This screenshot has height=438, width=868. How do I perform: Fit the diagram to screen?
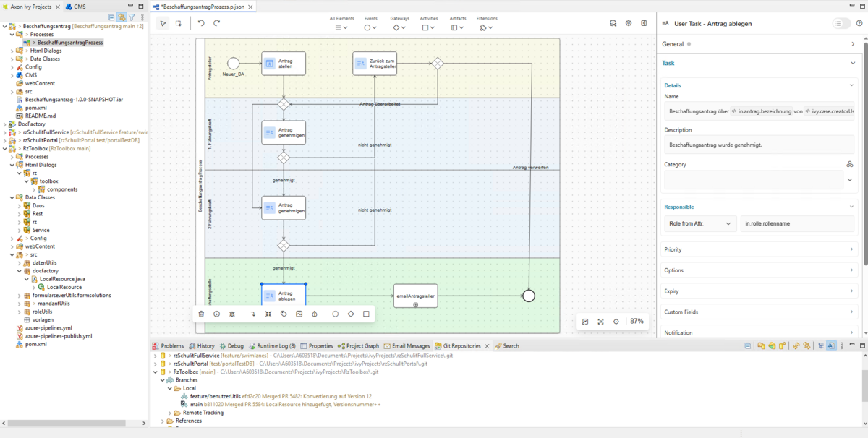click(600, 322)
